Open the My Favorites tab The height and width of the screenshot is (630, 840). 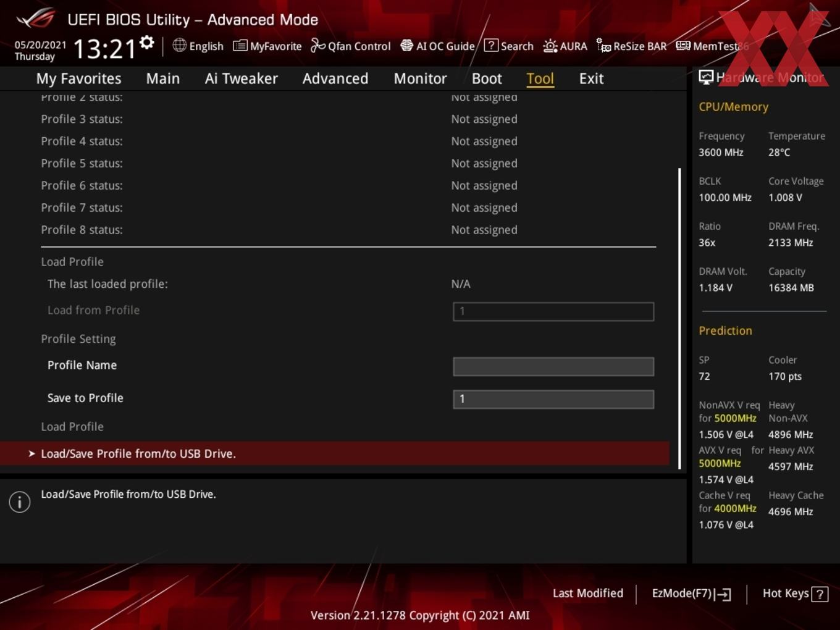point(78,78)
